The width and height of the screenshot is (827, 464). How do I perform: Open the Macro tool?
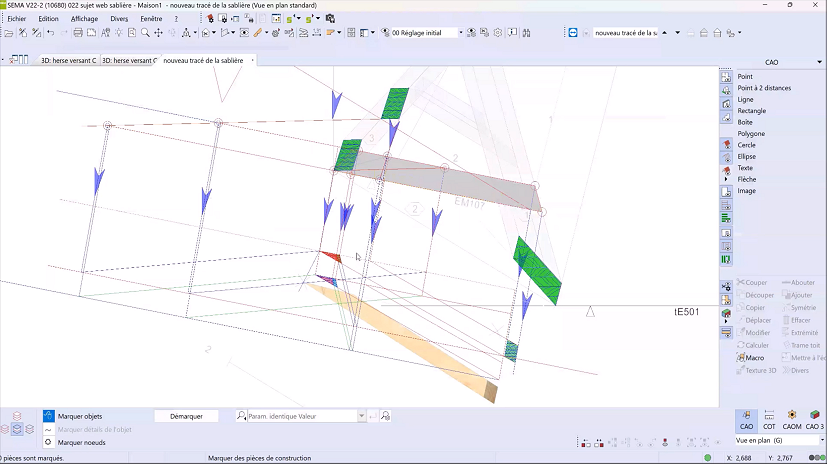755,357
